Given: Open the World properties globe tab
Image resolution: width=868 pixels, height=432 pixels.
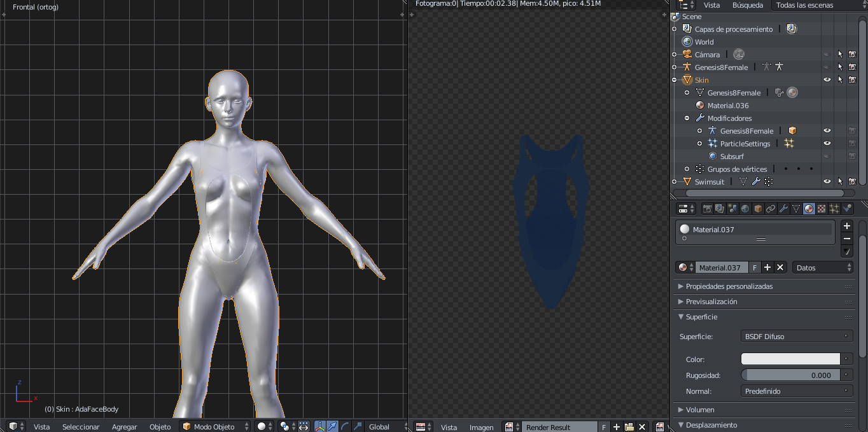Looking at the screenshot, I should (x=745, y=209).
